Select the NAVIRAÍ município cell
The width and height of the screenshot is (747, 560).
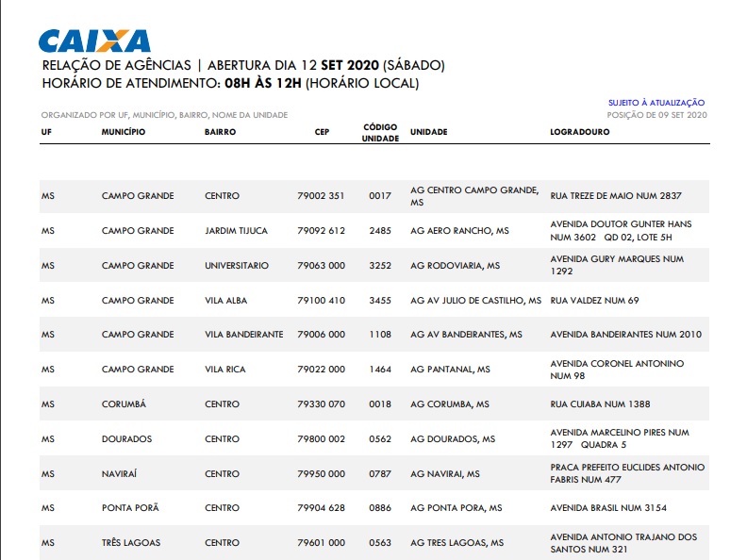click(123, 473)
